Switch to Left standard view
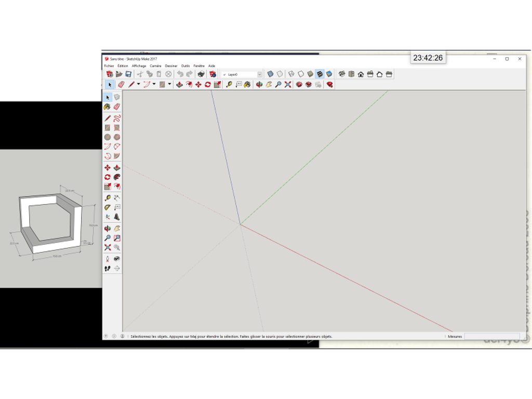 pos(389,74)
